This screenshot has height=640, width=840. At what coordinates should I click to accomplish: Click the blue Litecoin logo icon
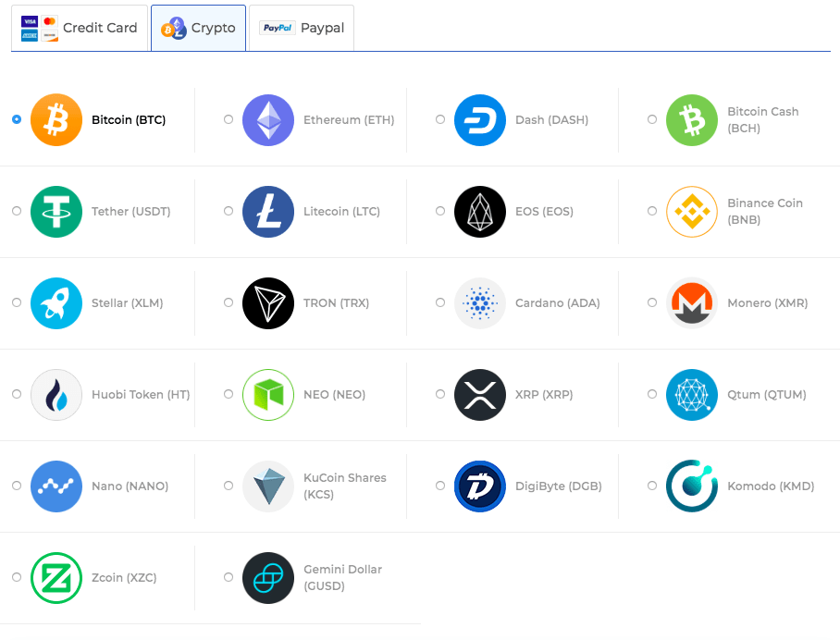[268, 211]
